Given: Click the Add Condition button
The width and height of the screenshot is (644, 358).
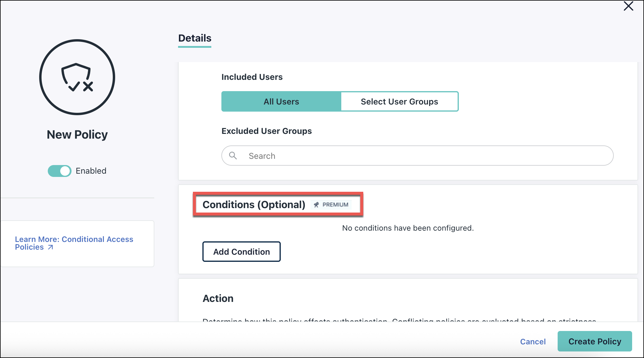Looking at the screenshot, I should click(241, 251).
